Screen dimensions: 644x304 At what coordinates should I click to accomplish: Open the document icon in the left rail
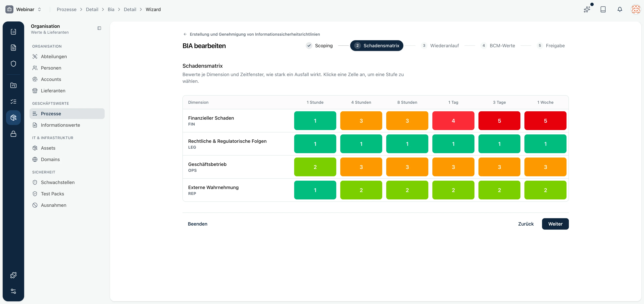tap(13, 48)
